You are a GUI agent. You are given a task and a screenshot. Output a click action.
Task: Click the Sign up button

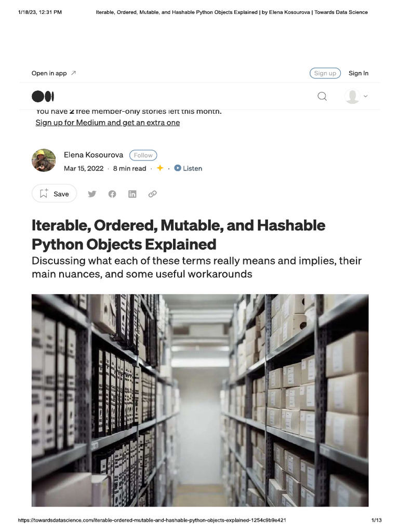[x=325, y=73]
